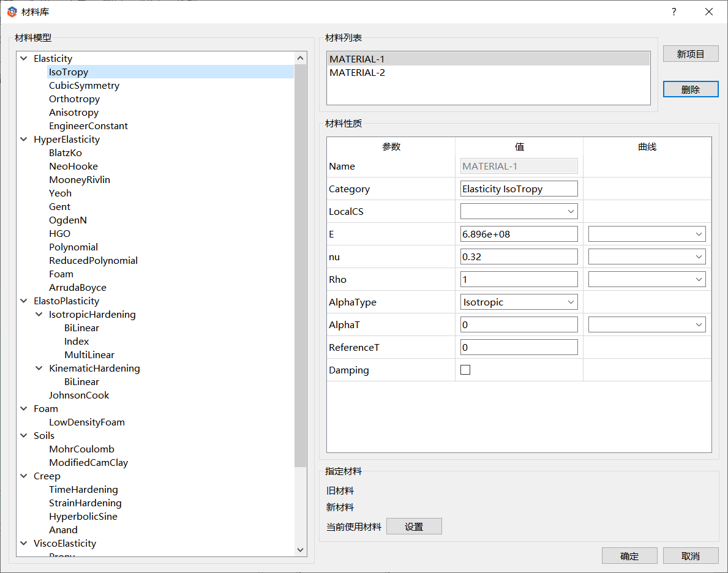Select BiLinear under IsotropicHardening
This screenshot has width=728, height=573.
click(81, 328)
